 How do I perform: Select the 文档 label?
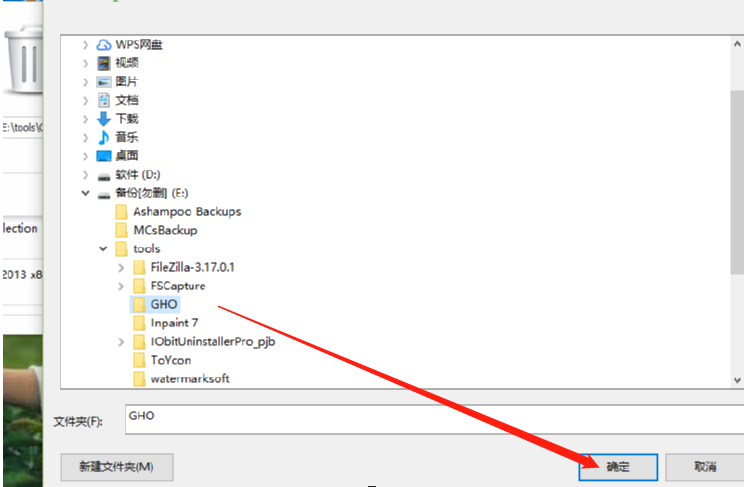click(x=127, y=100)
